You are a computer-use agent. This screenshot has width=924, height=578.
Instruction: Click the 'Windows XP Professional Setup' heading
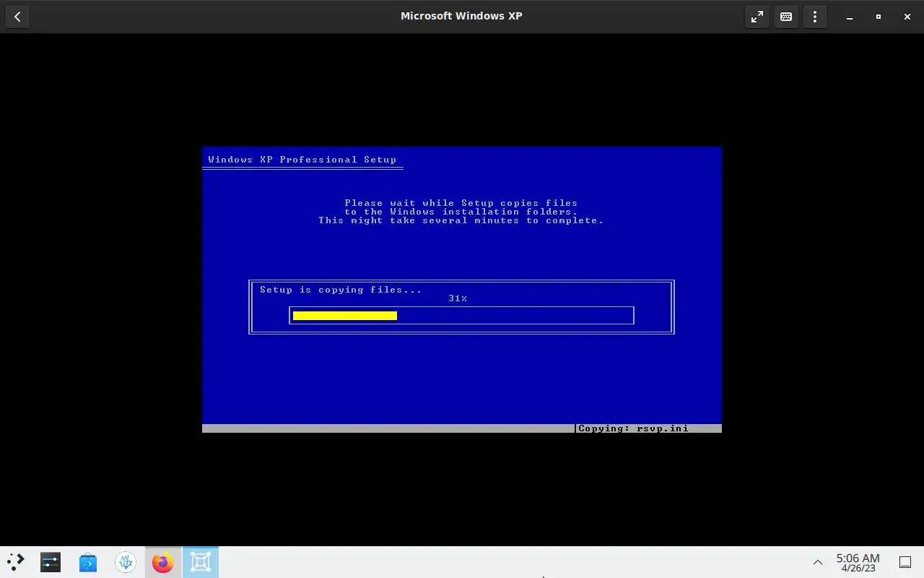click(x=302, y=160)
